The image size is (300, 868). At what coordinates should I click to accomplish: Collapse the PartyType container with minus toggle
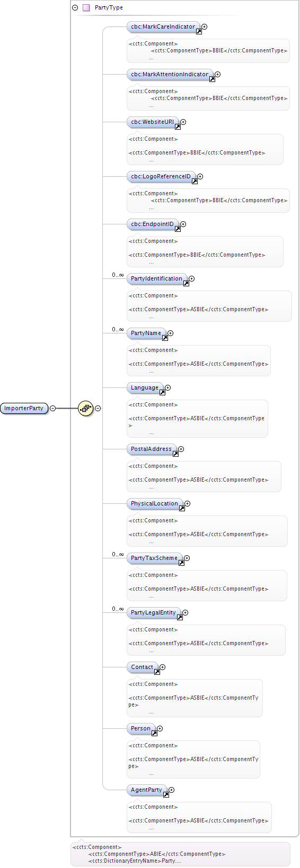(x=75, y=8)
